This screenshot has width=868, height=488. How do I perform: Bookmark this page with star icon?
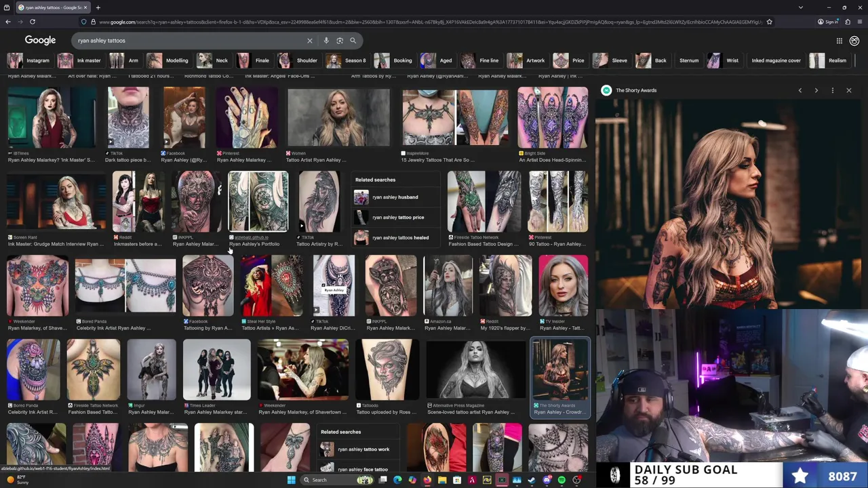click(769, 22)
